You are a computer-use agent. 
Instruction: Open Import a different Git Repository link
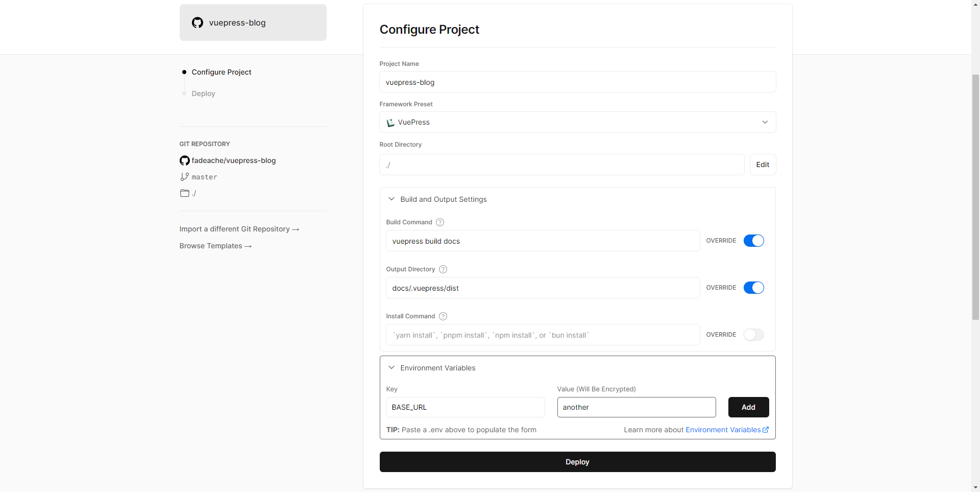tap(239, 229)
